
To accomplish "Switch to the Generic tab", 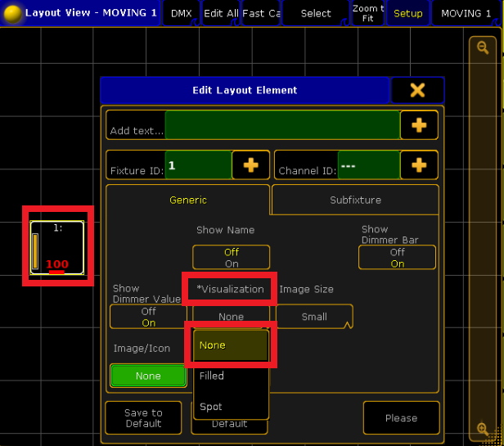I will tap(188, 200).
